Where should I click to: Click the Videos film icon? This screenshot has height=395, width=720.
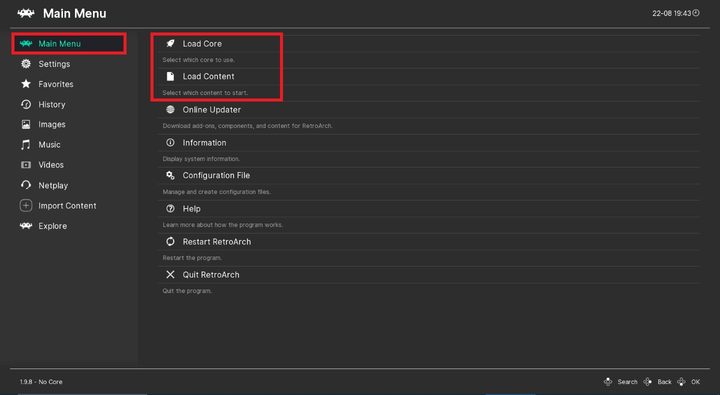(26, 165)
